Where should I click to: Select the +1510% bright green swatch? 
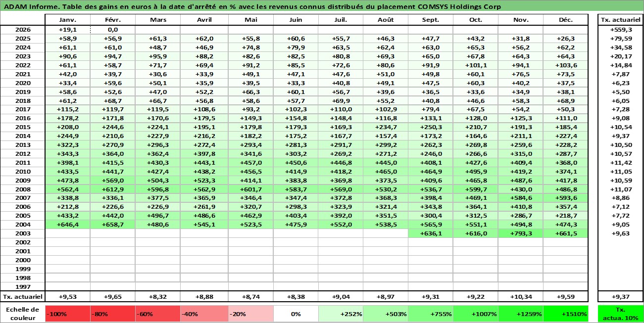pos(565,314)
